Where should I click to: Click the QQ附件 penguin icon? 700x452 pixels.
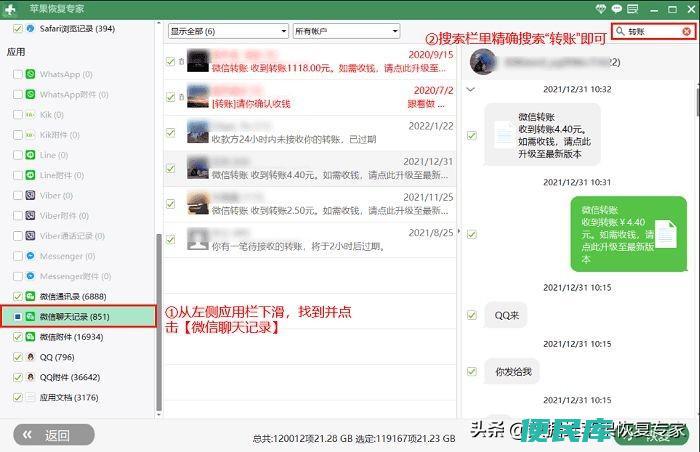coord(30,377)
